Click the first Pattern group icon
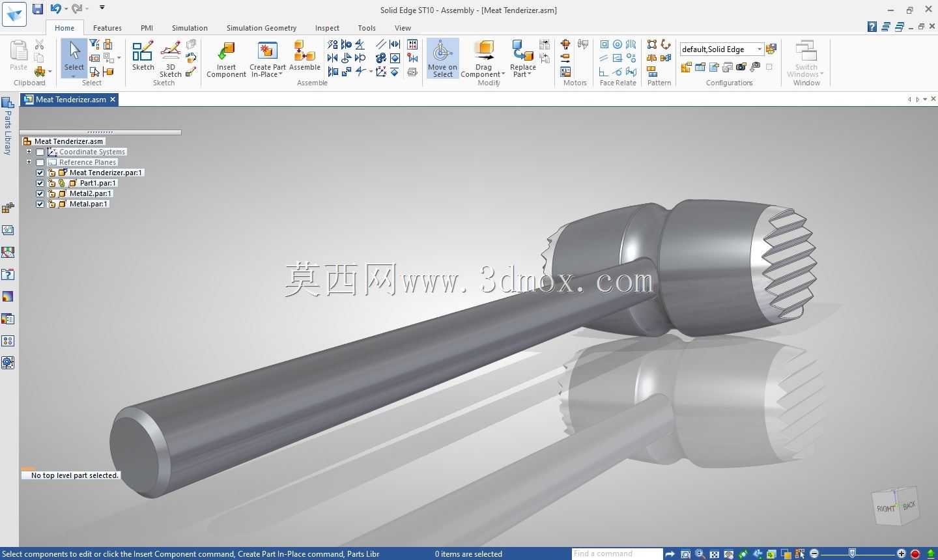The image size is (938, 560). (652, 44)
